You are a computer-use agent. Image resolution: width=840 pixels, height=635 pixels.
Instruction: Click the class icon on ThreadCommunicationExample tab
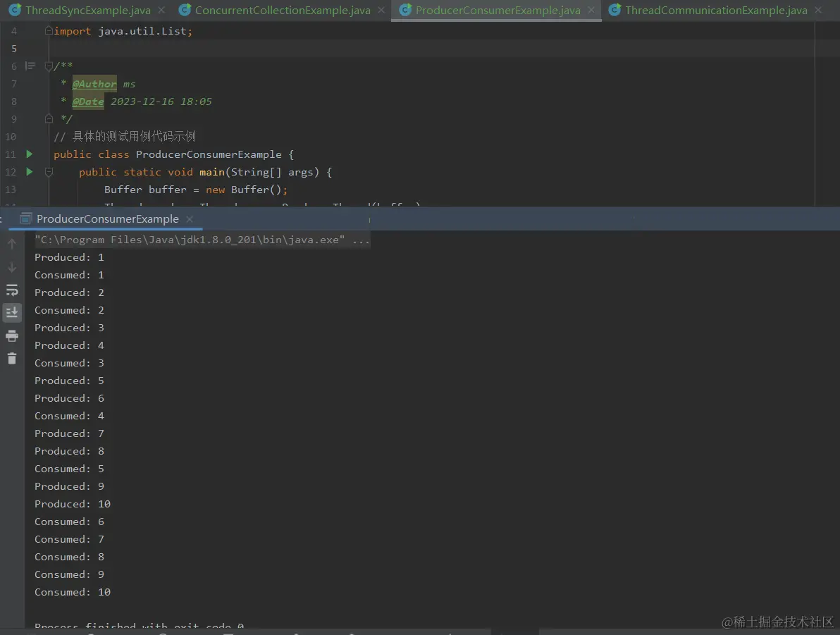tap(615, 10)
